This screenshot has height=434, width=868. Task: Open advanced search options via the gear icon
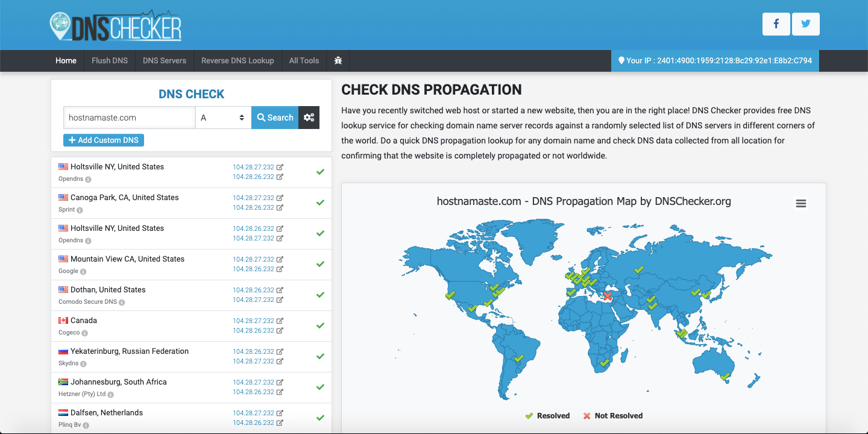pos(309,118)
